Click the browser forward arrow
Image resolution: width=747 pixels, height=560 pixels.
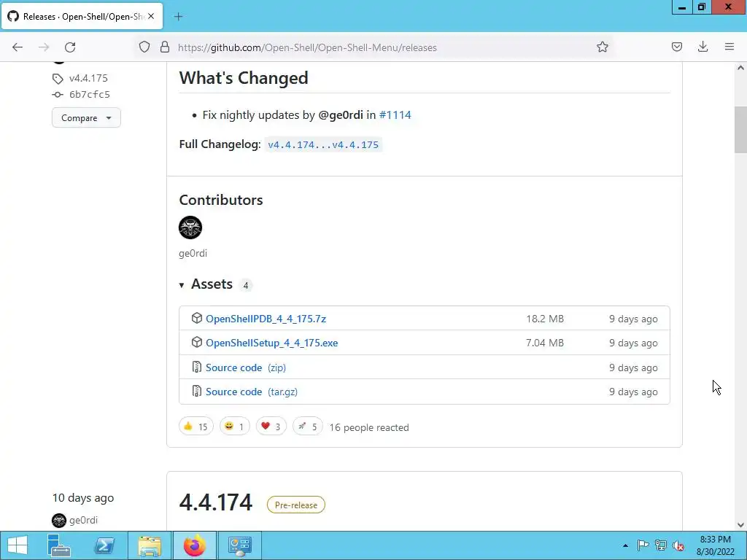click(x=44, y=47)
